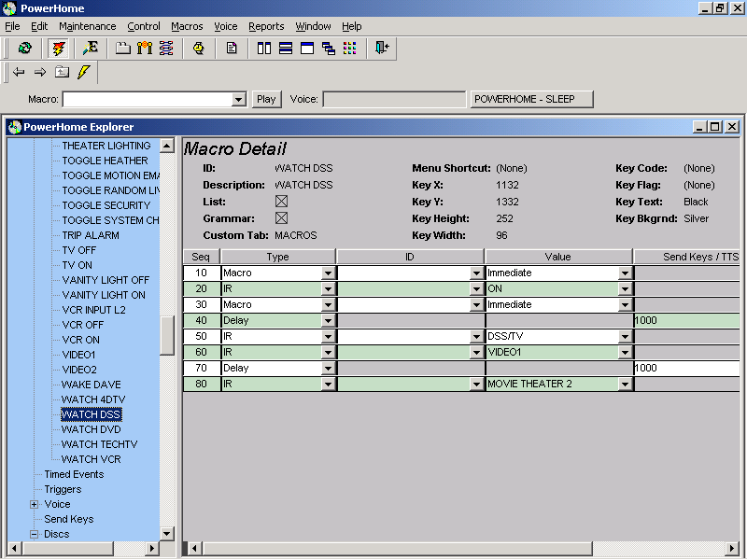Click the Send Keys / TTS column header
The width and height of the screenshot is (747, 560).
687,257
